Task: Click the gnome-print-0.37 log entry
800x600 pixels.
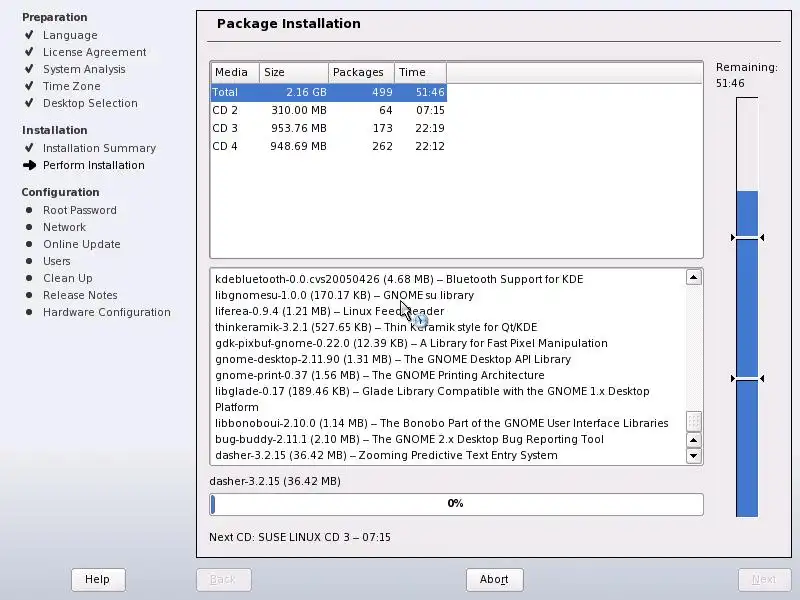Action: 380,376
